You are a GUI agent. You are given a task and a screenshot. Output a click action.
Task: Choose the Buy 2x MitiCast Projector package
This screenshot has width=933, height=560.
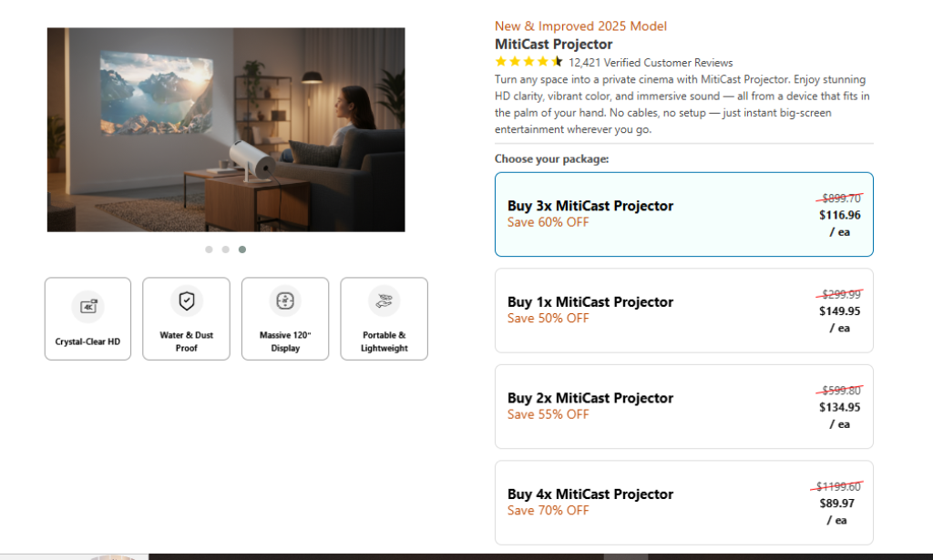coord(683,406)
